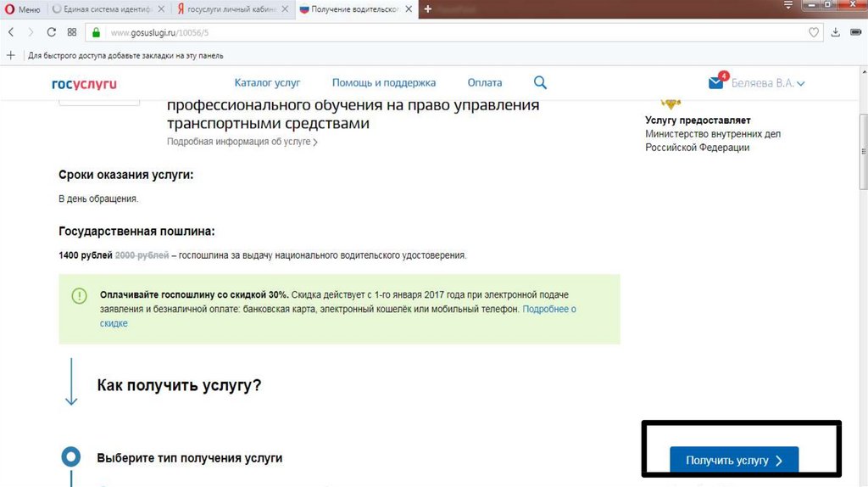Screen dimensions: 868x487
Task: Click the green padlock security icon
Action: [x=96, y=32]
